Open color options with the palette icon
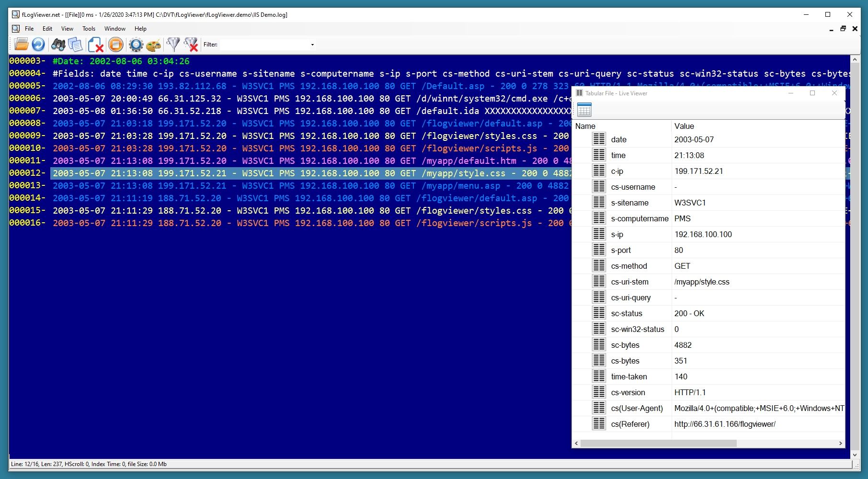Viewport: 868px width, 479px height. pyautogui.click(x=153, y=44)
